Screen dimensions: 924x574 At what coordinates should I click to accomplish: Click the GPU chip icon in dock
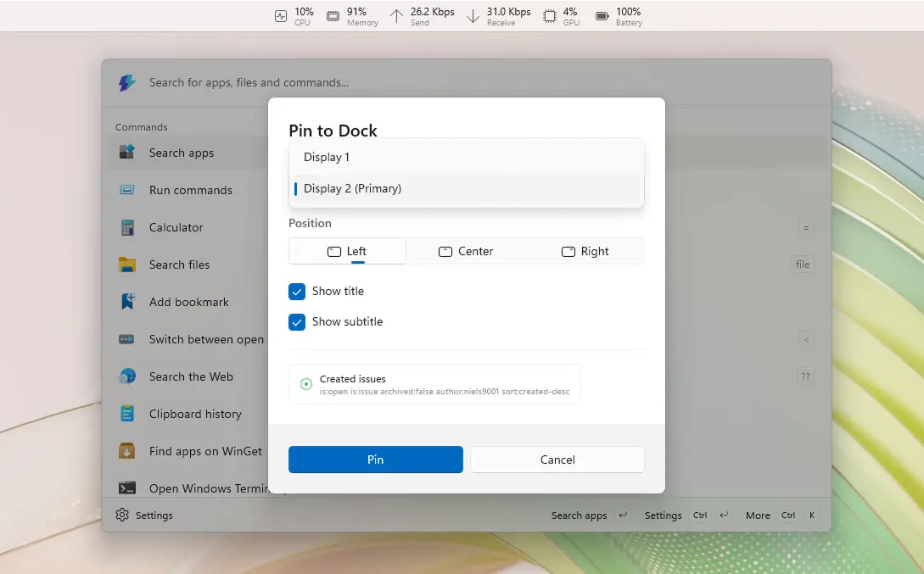pos(549,16)
